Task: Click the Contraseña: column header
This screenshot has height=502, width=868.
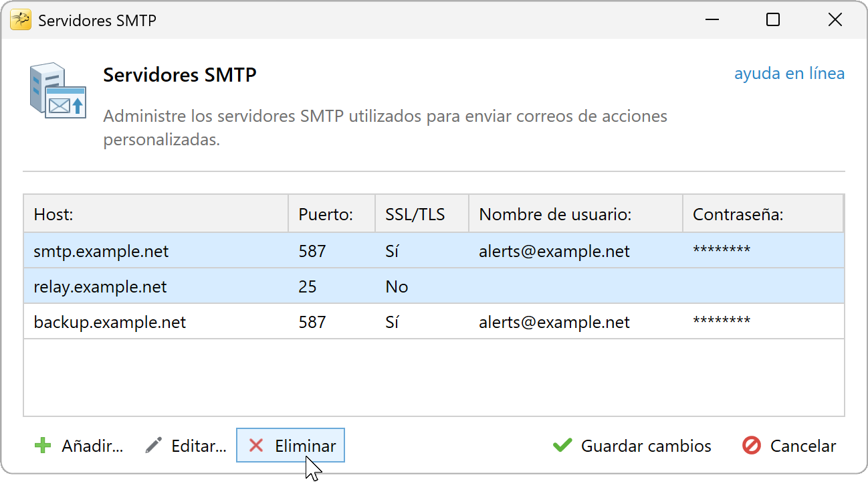Action: point(763,214)
